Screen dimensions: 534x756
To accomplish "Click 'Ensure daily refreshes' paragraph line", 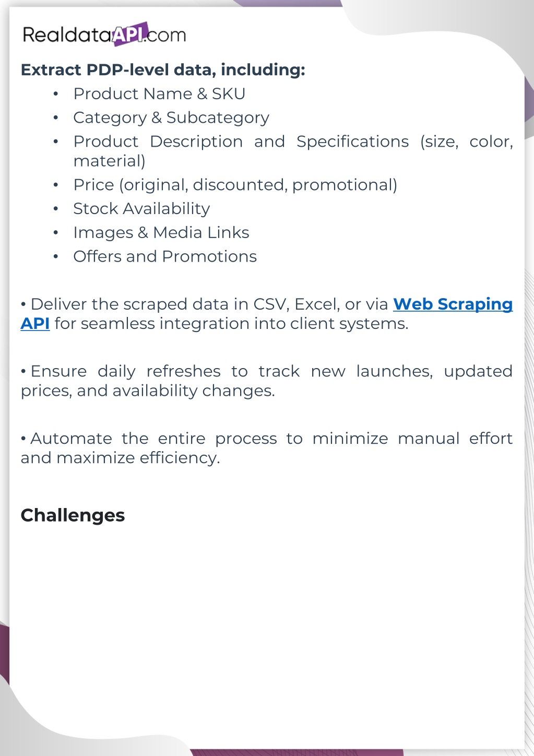I will point(266,371).
